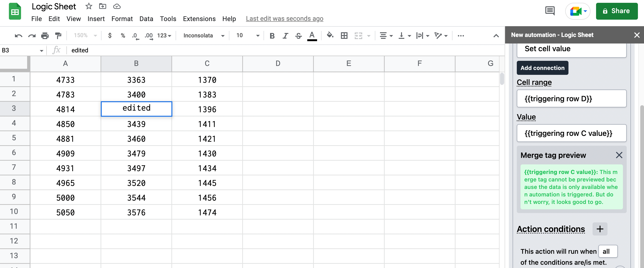Click the Move to folder icon
Image resolution: width=644 pixels, height=268 pixels.
pos(102,6)
